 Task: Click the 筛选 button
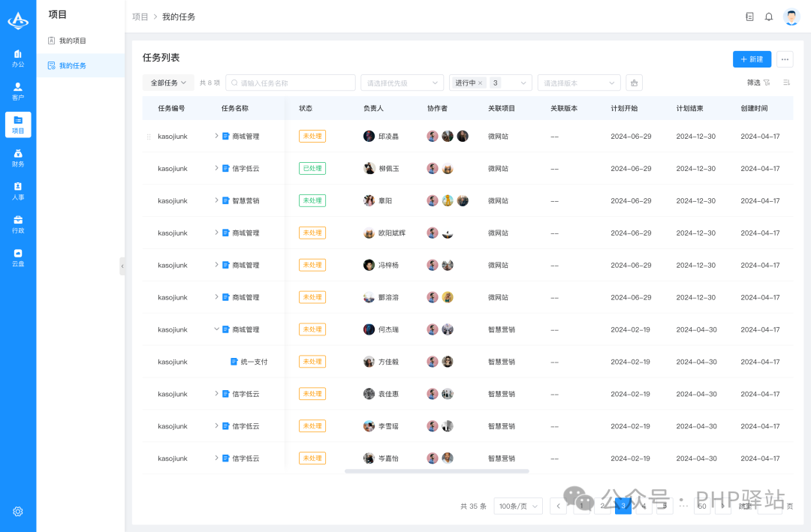point(758,83)
